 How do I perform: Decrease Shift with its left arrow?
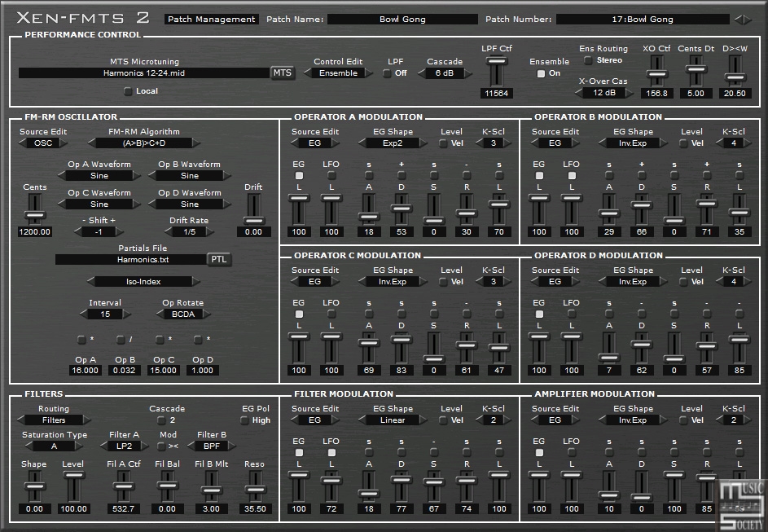(x=78, y=231)
